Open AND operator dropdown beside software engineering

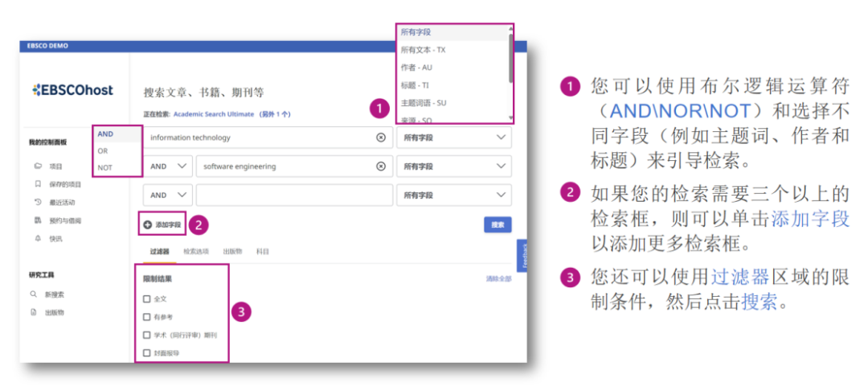pos(168,167)
